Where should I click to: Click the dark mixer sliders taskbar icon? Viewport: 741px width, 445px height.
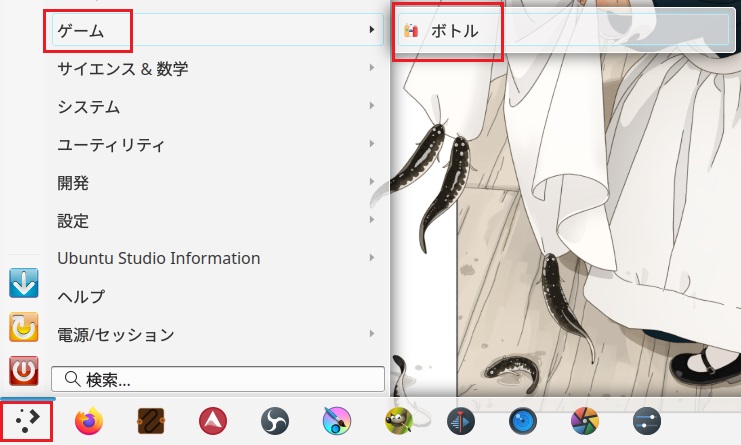coord(647,422)
